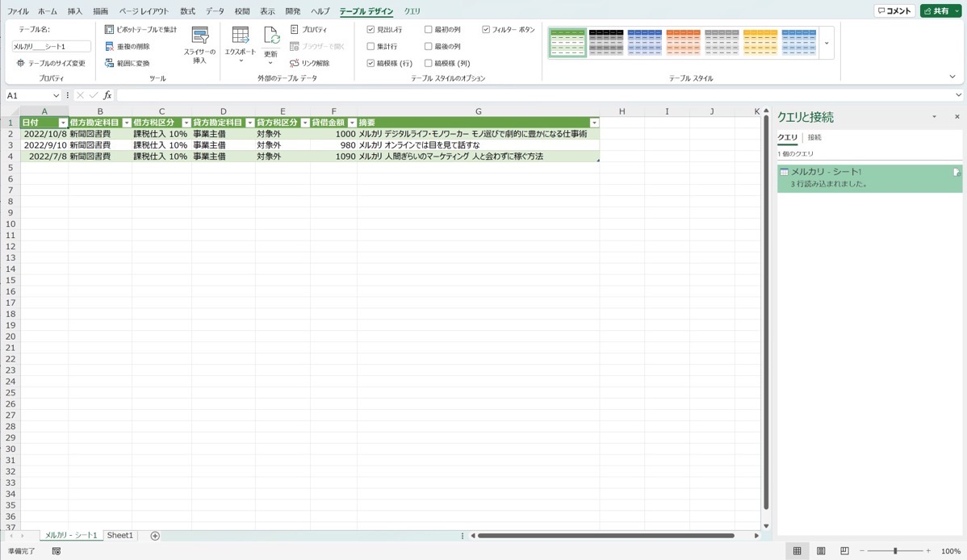Toggle 見出し行 checkbox
The height and width of the screenshot is (560, 967).
pyautogui.click(x=370, y=30)
